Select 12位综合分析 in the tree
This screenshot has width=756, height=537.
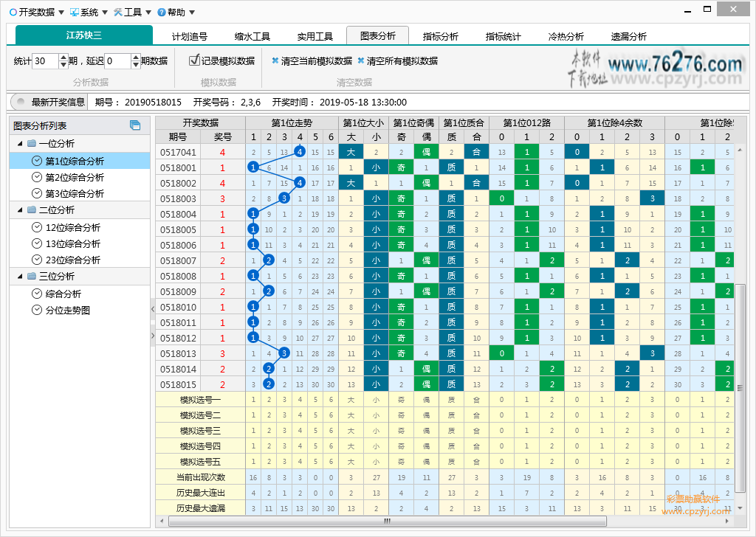pos(80,227)
